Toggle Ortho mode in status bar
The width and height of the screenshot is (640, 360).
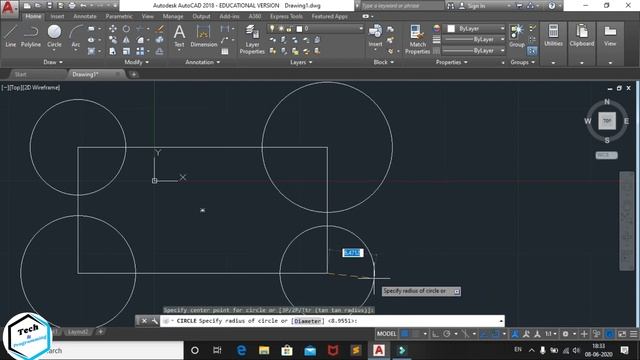[436, 334]
